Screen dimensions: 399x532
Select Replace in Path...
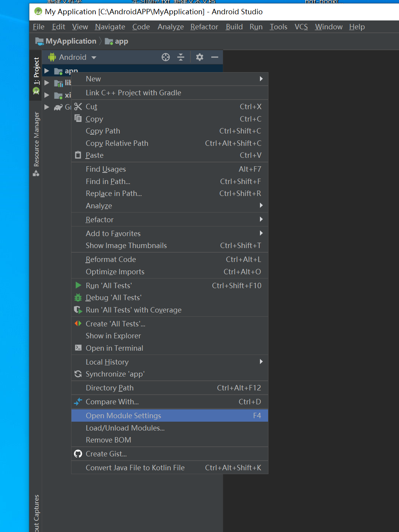pos(170,193)
